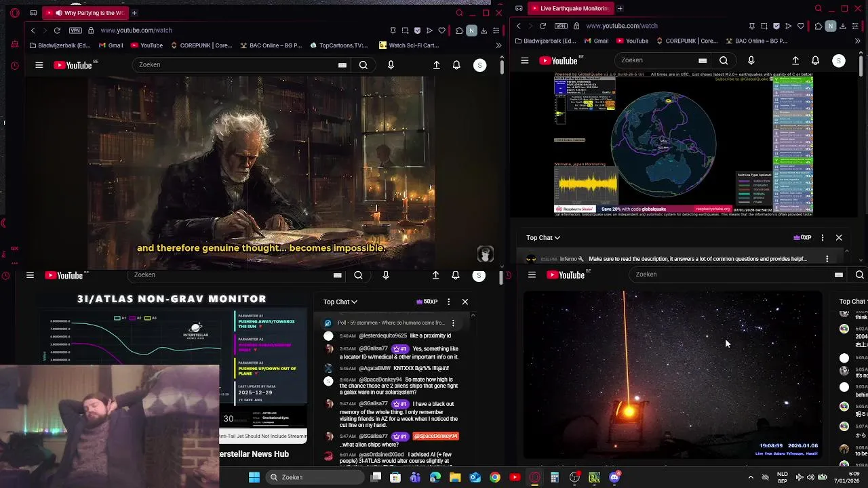Expand Top Chat dropdown in telescope stream
The width and height of the screenshot is (868, 488).
pos(853,302)
